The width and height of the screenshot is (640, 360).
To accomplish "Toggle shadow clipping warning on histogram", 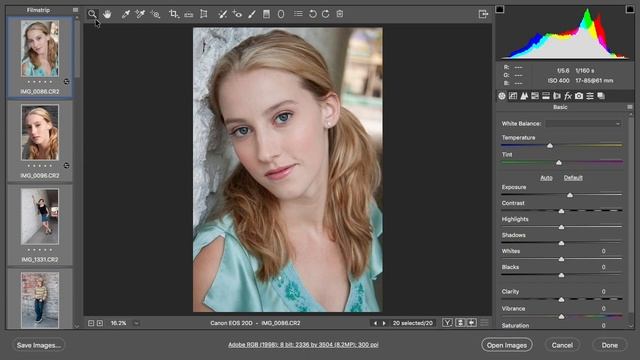I will 500,9.
